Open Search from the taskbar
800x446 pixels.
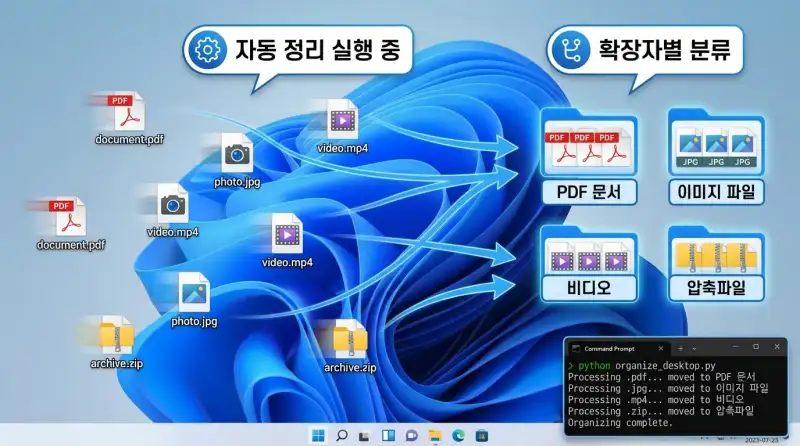(341, 436)
